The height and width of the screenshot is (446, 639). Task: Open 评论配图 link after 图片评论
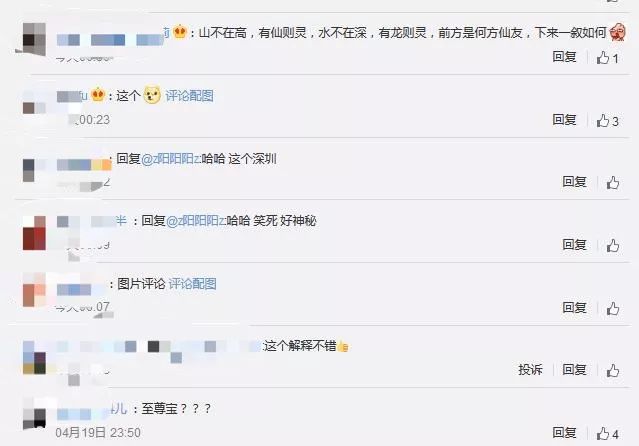(x=192, y=284)
